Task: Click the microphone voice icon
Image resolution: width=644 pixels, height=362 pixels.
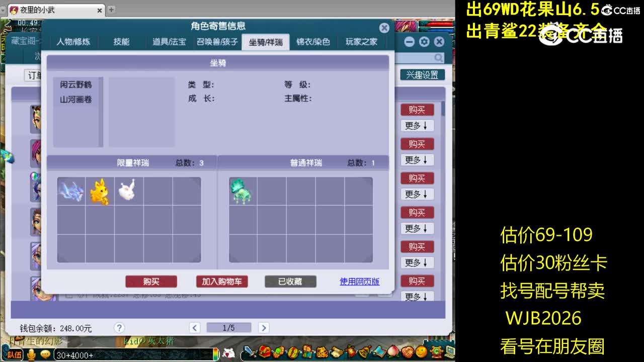Action: [31, 355]
